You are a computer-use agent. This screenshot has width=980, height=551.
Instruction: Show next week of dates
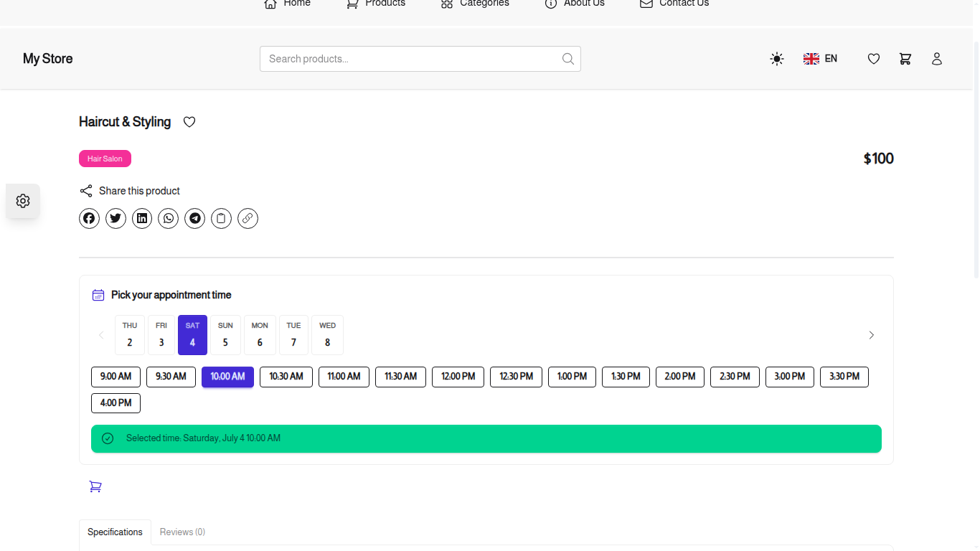(x=872, y=335)
